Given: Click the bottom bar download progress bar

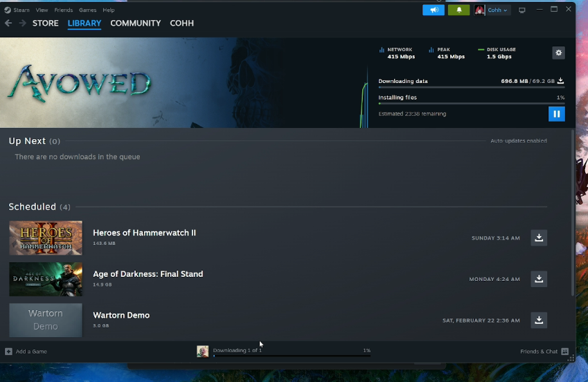Looking at the screenshot, I should pyautogui.click(x=292, y=356).
